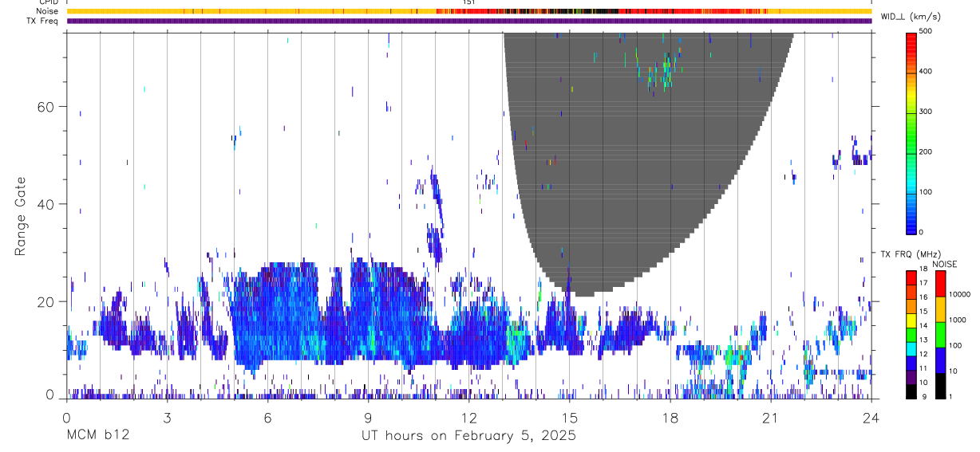Click the 10 label on the NOISE scale
This screenshot has height=452, width=980.
[x=953, y=371]
